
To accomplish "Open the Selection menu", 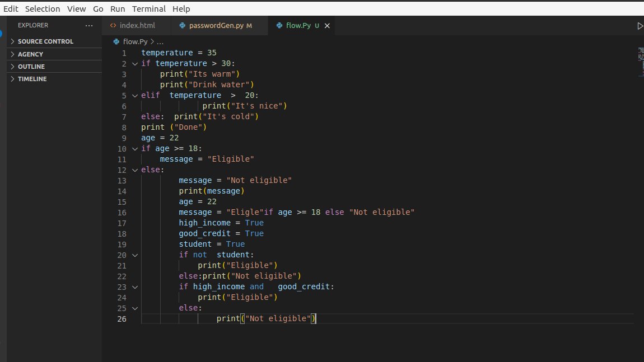I will click(x=43, y=8).
